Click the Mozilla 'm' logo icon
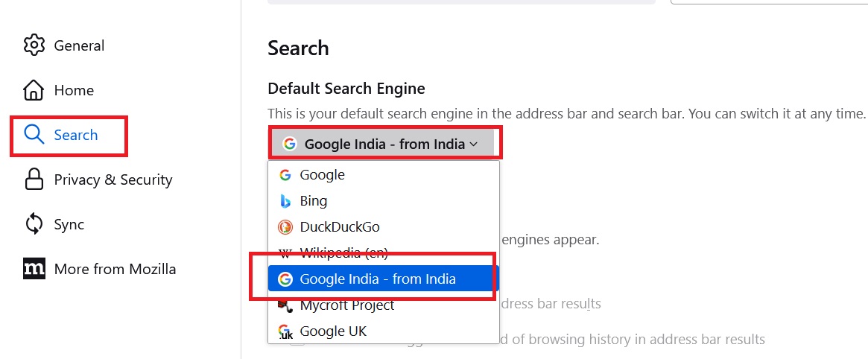 [x=34, y=269]
